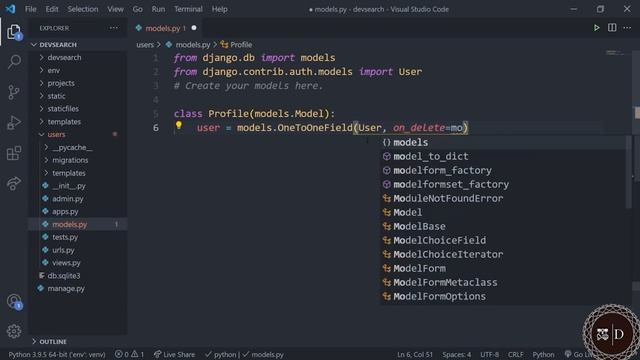Click errors and warnings status indicator
The width and height of the screenshot is (640, 360).
pyautogui.click(x=129, y=354)
